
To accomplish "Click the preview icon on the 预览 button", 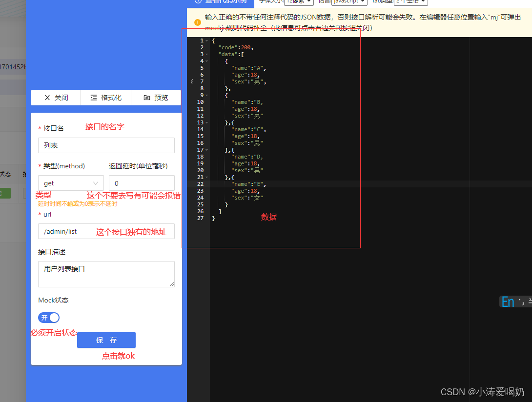I will point(147,98).
